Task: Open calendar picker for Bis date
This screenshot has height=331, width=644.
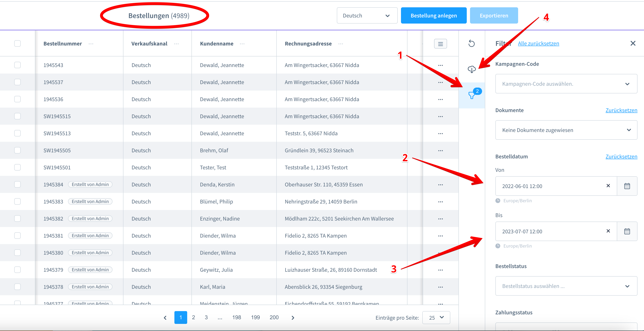Action: [x=627, y=231]
